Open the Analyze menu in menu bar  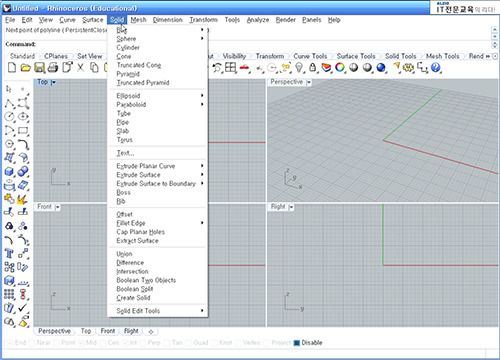pos(258,20)
